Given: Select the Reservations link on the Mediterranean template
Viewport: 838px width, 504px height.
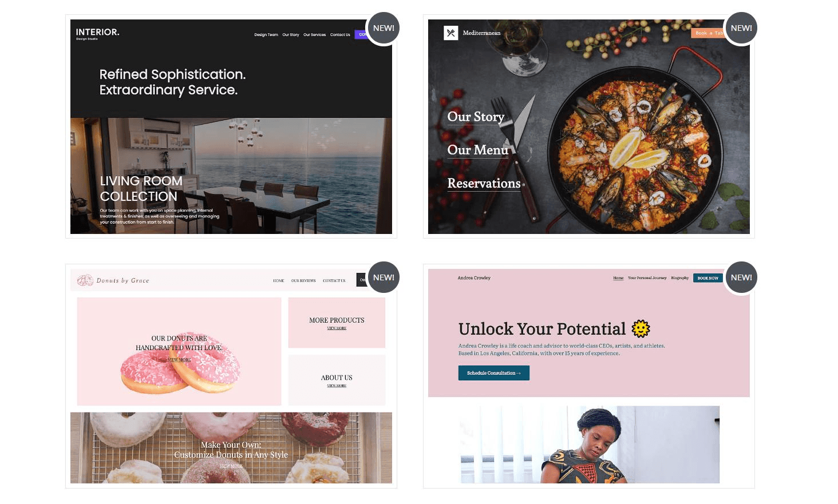Looking at the screenshot, I should 484,183.
